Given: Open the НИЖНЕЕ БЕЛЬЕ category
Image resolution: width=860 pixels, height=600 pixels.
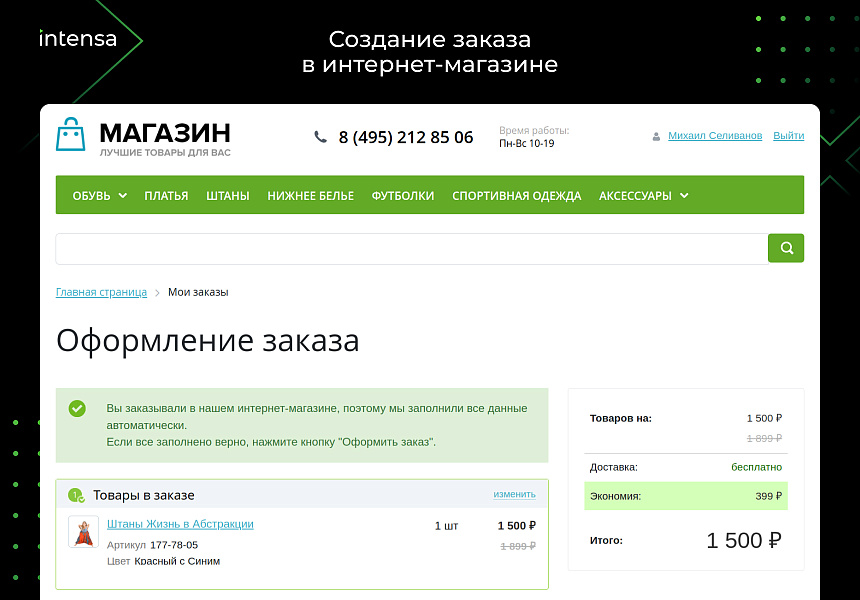Looking at the screenshot, I should coord(312,196).
